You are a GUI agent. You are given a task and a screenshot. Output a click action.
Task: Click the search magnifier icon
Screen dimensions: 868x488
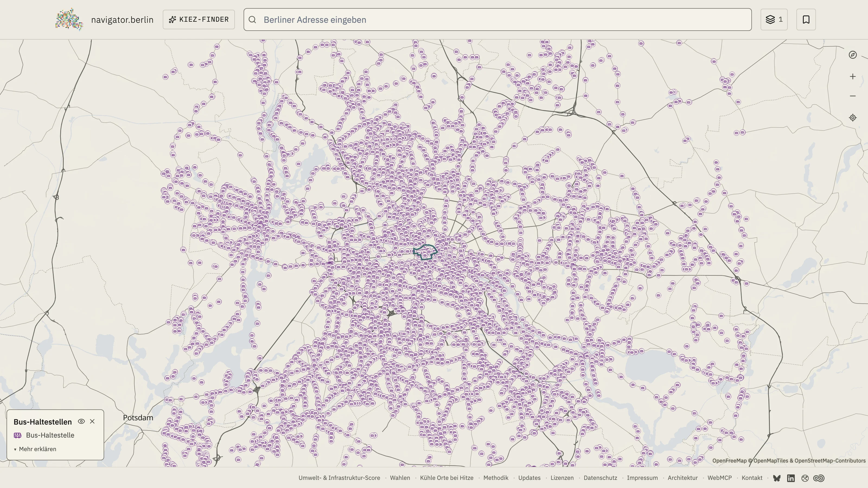coord(252,20)
